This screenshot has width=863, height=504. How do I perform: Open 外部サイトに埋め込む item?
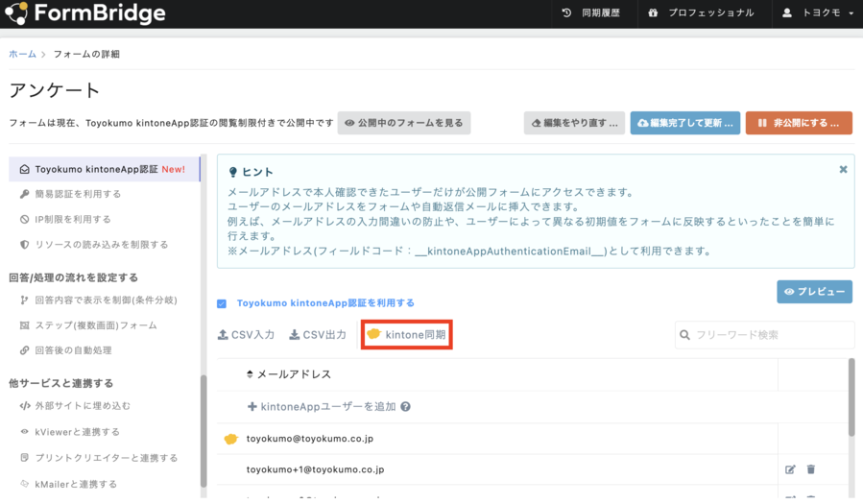[x=75, y=405]
